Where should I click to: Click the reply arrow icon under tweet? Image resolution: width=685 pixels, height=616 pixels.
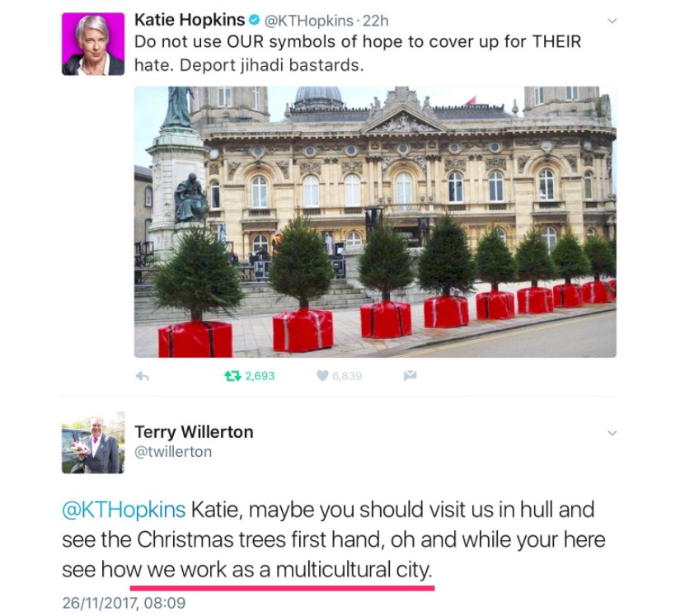(x=143, y=376)
